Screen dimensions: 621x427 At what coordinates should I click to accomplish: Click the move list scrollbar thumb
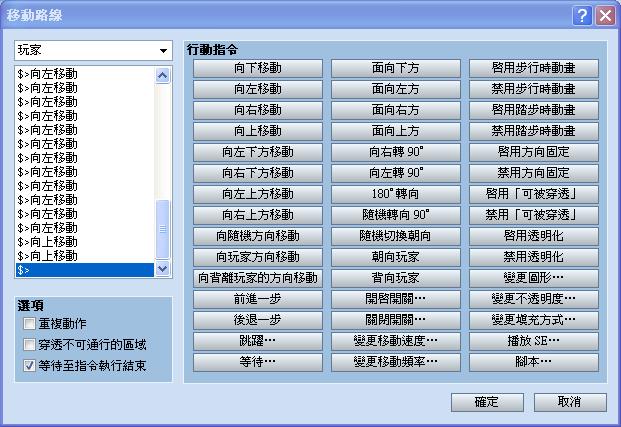(x=163, y=229)
